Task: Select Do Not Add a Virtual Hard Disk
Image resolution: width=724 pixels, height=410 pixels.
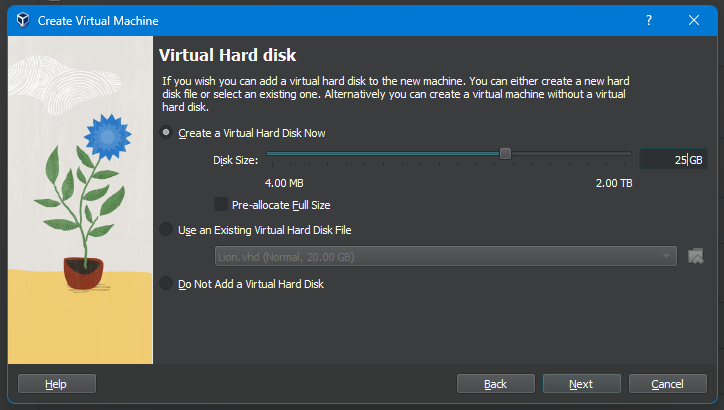Action: pyautogui.click(x=166, y=284)
